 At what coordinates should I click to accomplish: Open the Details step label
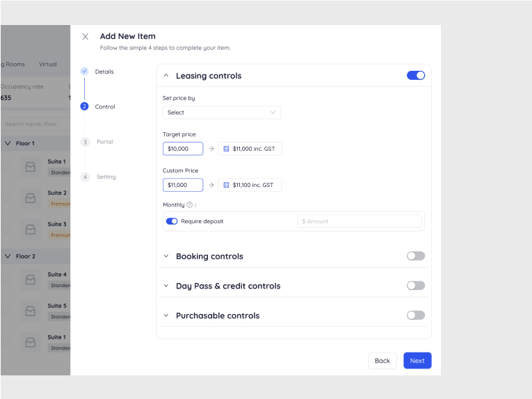click(x=104, y=72)
